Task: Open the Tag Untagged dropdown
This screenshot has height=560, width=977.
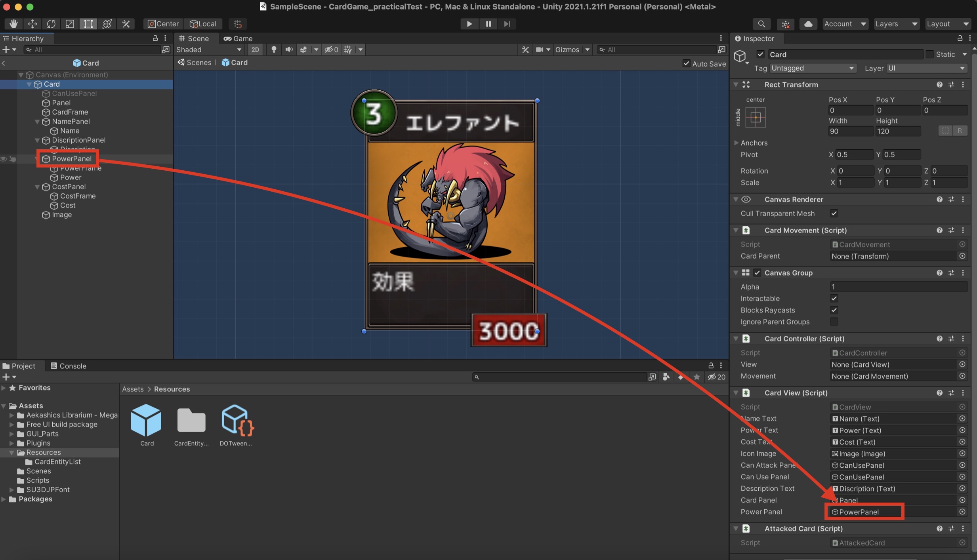Action: [x=812, y=68]
